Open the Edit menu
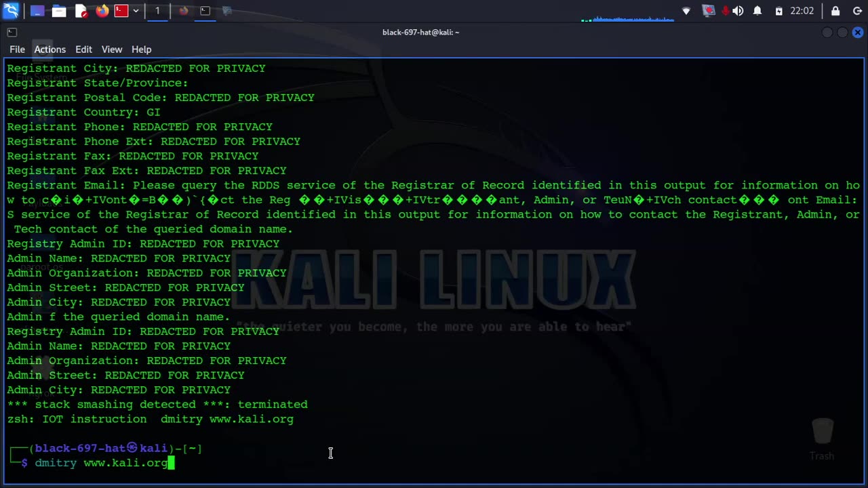Viewport: 868px width, 488px height. [83, 49]
